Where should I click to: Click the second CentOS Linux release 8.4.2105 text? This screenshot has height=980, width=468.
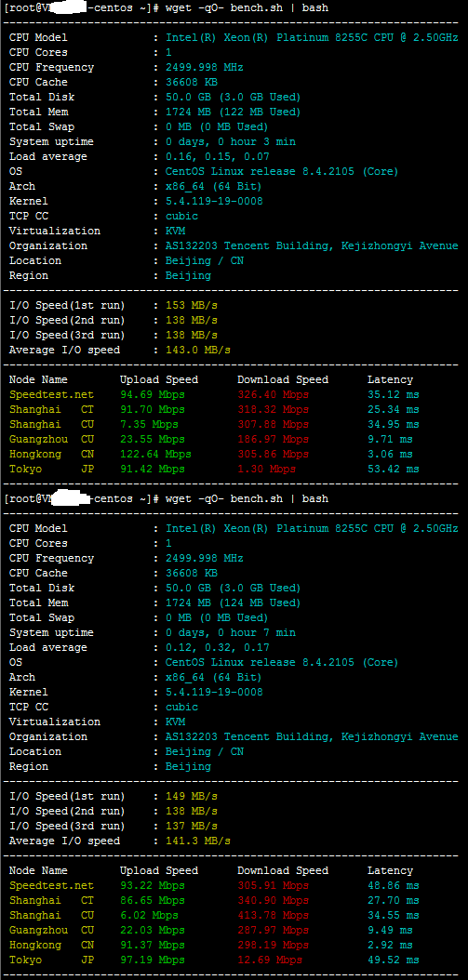pyautogui.click(x=282, y=663)
